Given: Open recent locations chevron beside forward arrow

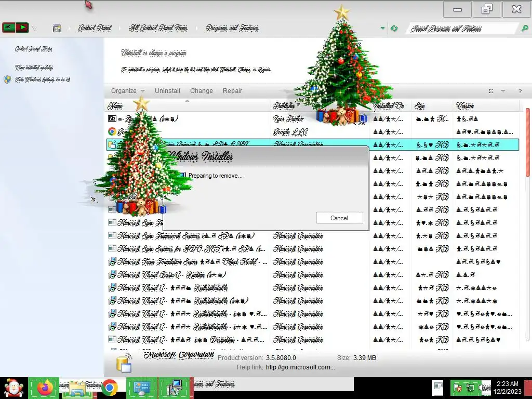Looking at the screenshot, I should click(x=34, y=29).
